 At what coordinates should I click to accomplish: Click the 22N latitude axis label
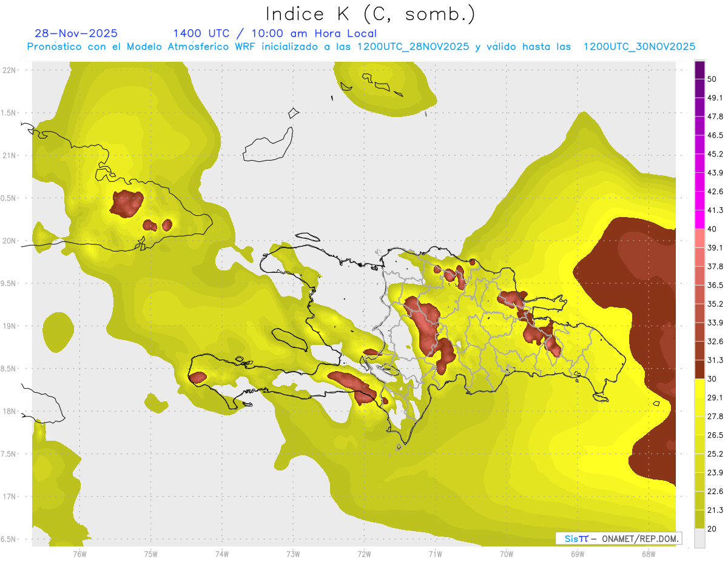click(x=8, y=70)
